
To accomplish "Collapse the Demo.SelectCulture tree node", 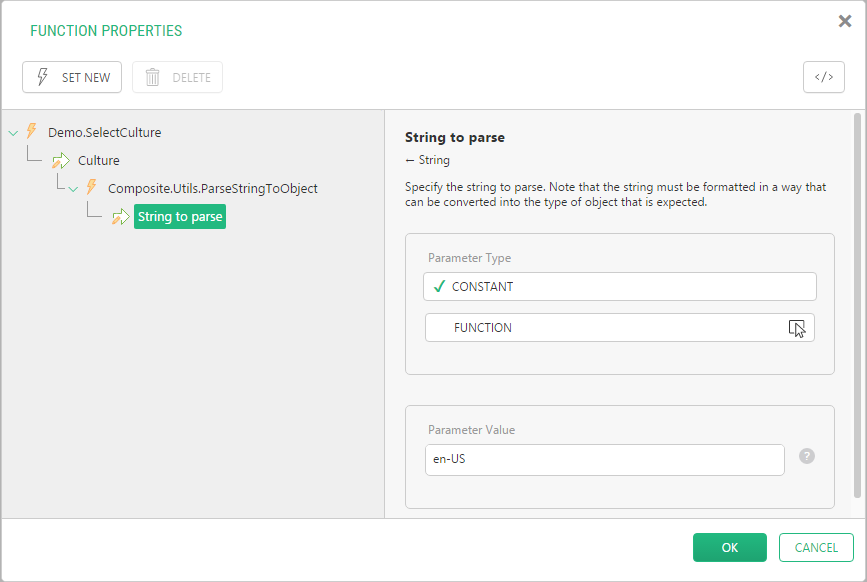I will 13,133.
